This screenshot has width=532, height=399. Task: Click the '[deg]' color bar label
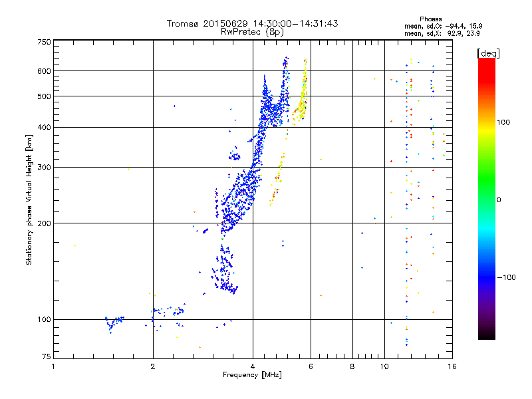pos(488,53)
